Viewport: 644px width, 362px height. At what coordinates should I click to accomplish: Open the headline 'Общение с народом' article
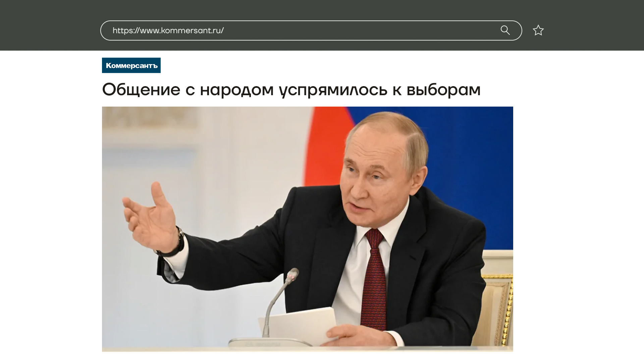[188, 90]
